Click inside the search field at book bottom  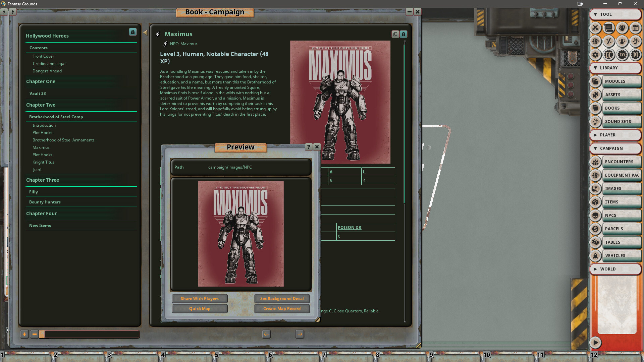click(91, 334)
